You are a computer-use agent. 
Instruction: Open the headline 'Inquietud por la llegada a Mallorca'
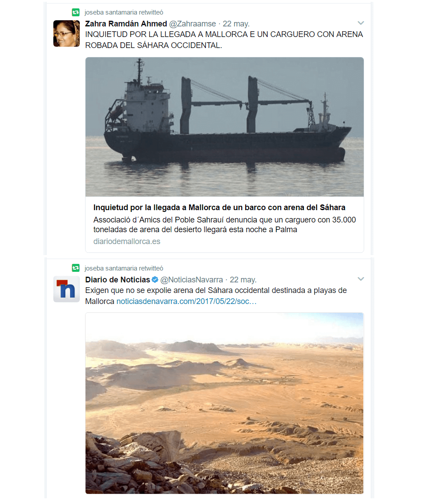[220, 208]
